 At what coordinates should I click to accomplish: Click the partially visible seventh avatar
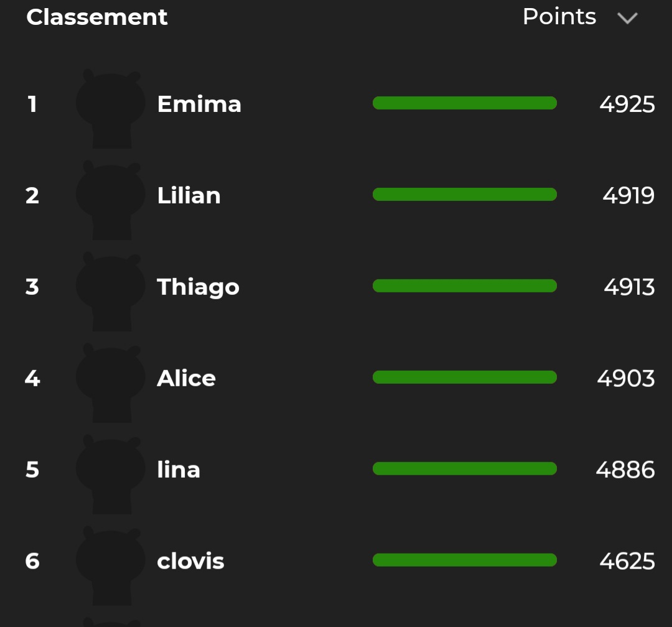(x=111, y=622)
